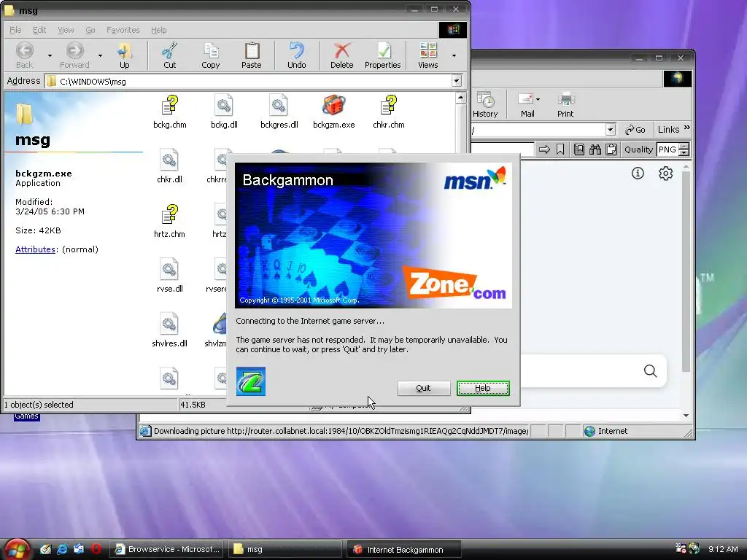The width and height of the screenshot is (747, 560).
Task: Click the Back button in msg window
Action: point(25,55)
